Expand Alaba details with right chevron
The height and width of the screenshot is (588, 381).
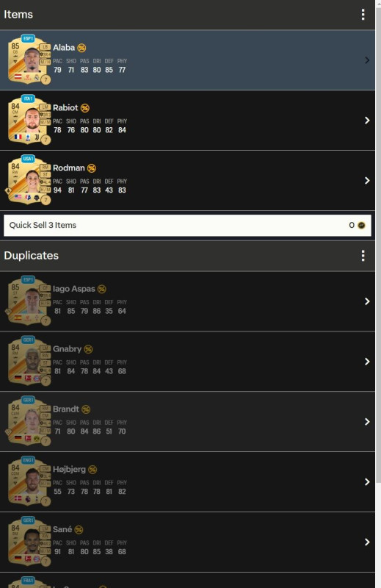[367, 60]
